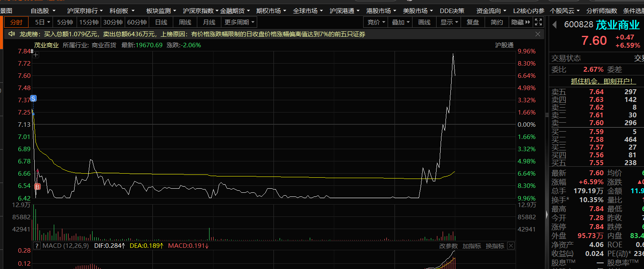Select the 分时 intraday tab
Image resolution: width=644 pixels, height=269 pixels.
pos(16,22)
